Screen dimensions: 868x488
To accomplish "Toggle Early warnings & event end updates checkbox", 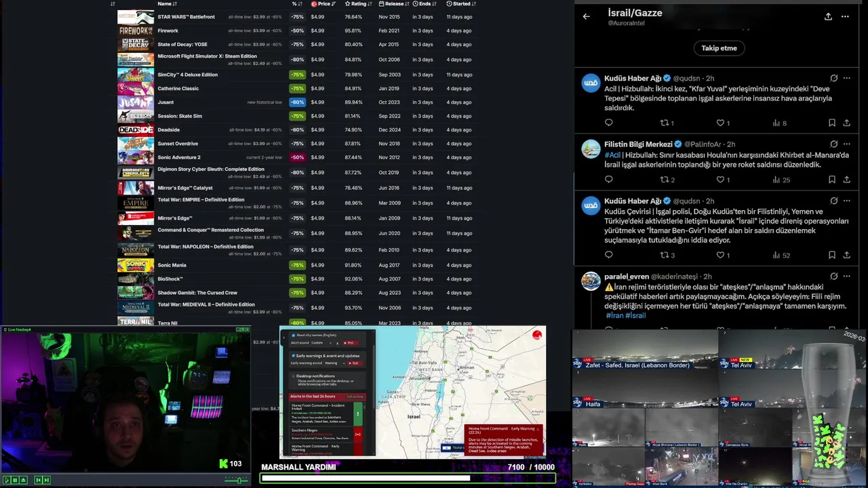I will (293, 355).
